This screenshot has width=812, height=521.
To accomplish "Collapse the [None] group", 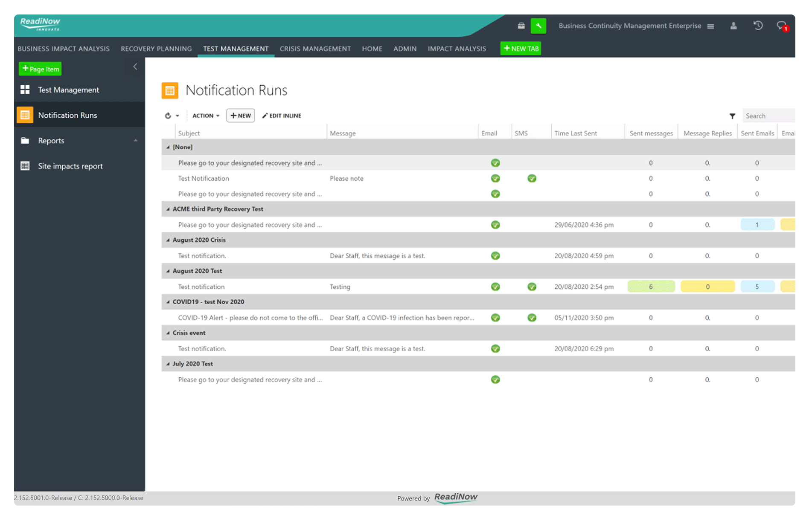I will (168, 147).
